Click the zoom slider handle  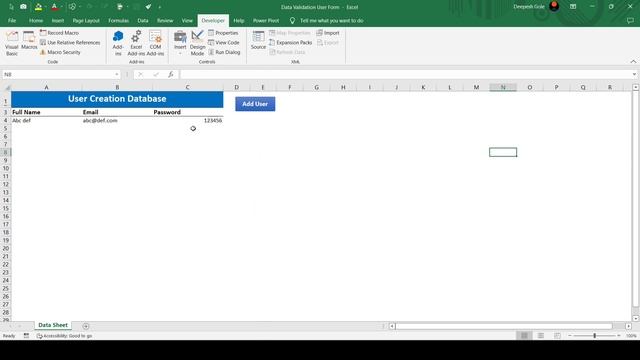(595, 336)
